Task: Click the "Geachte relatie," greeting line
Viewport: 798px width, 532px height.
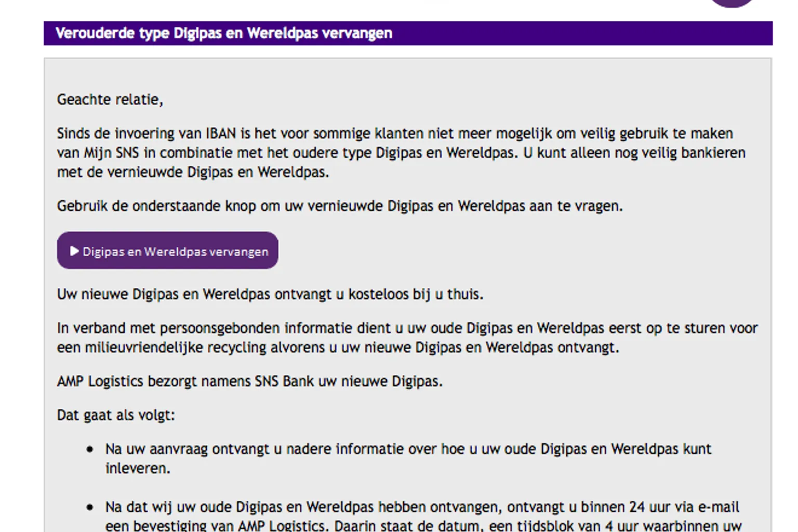Action: pos(110,99)
